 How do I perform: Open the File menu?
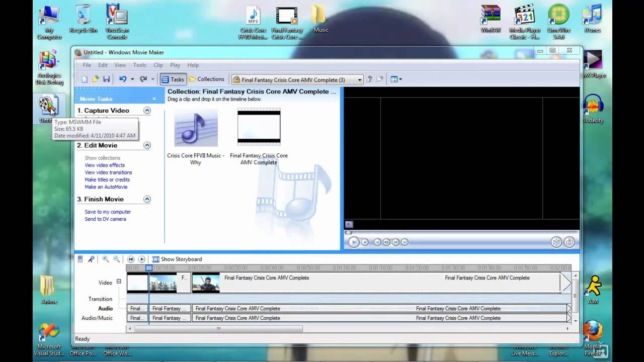(x=87, y=65)
